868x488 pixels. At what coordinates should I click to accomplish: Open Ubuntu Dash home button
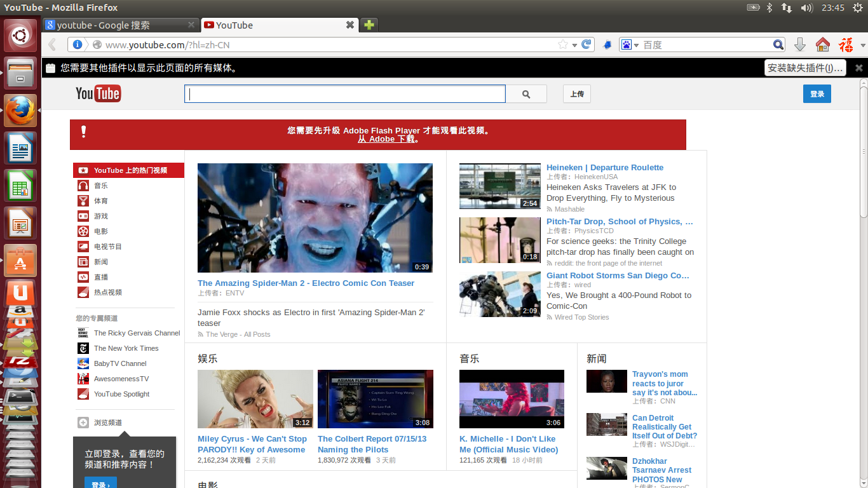tap(20, 36)
